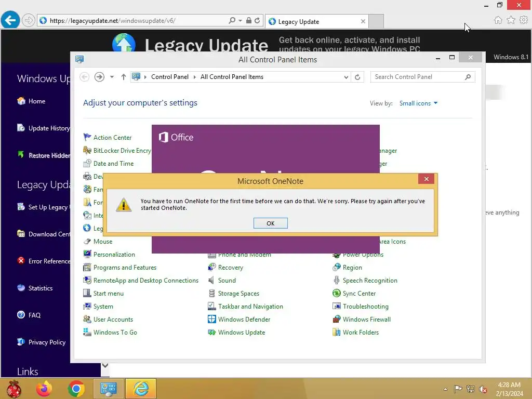Click the Search Control Panel field
The image size is (532, 399).
pos(422,77)
